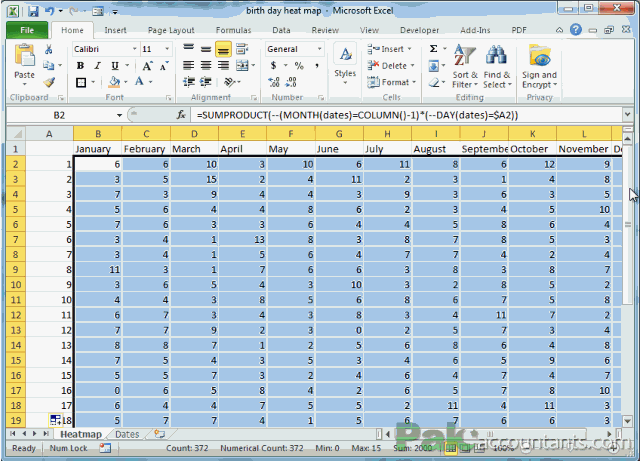Expand the Name Box dropdown

pyautogui.click(x=119, y=115)
